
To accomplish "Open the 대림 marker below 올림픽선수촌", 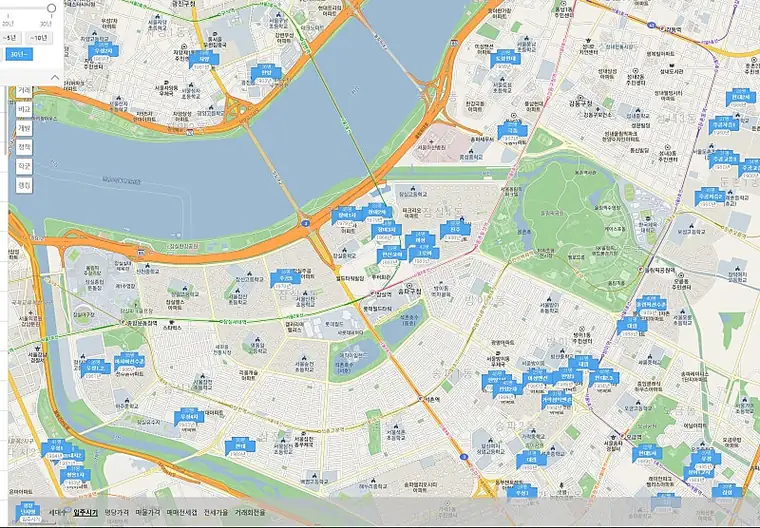I will [632, 326].
